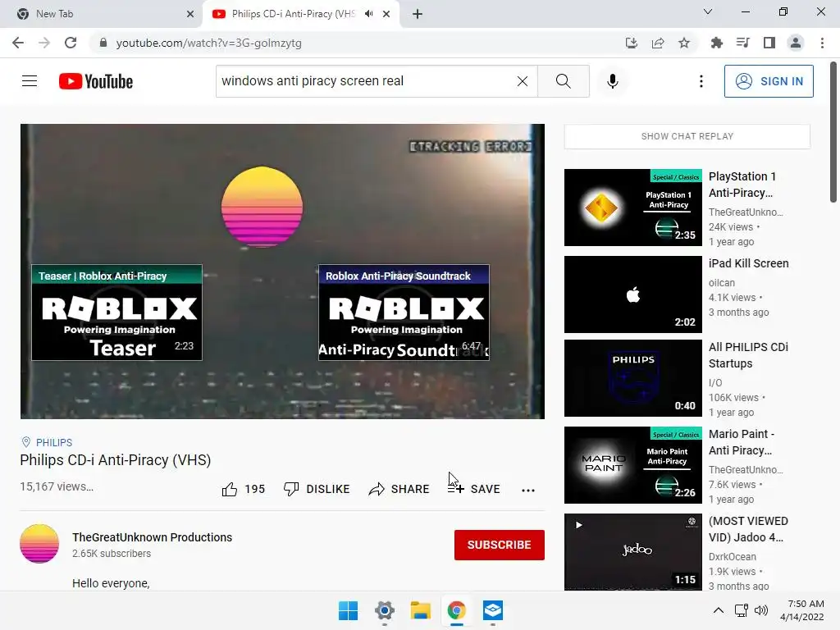Click the DISLIKE thumbs-down button
This screenshot has height=630, width=840.
click(317, 489)
